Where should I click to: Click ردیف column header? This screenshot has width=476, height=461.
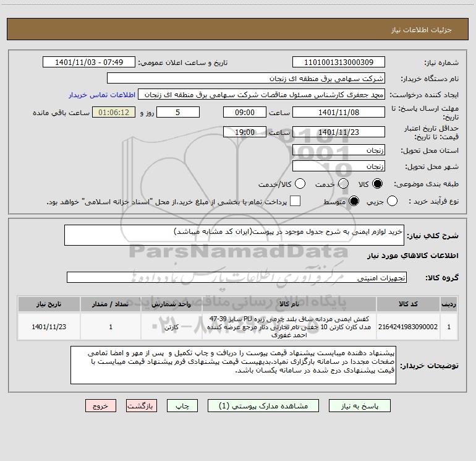point(449,304)
